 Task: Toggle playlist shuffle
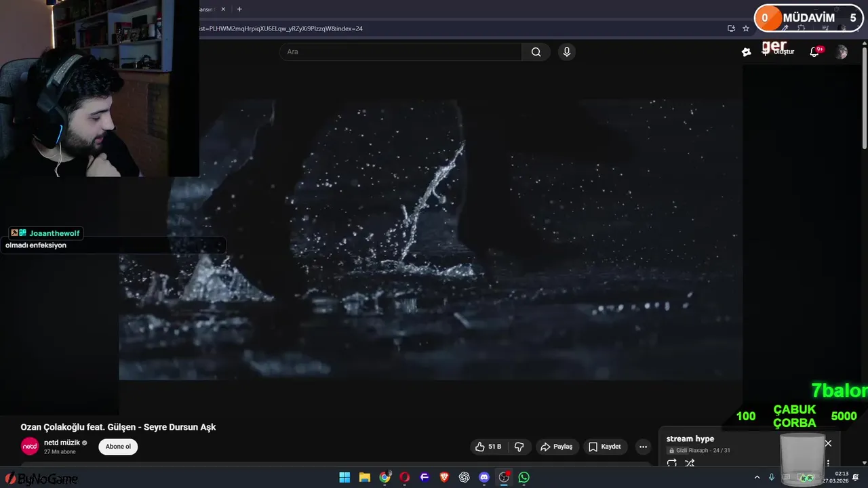[690, 464]
